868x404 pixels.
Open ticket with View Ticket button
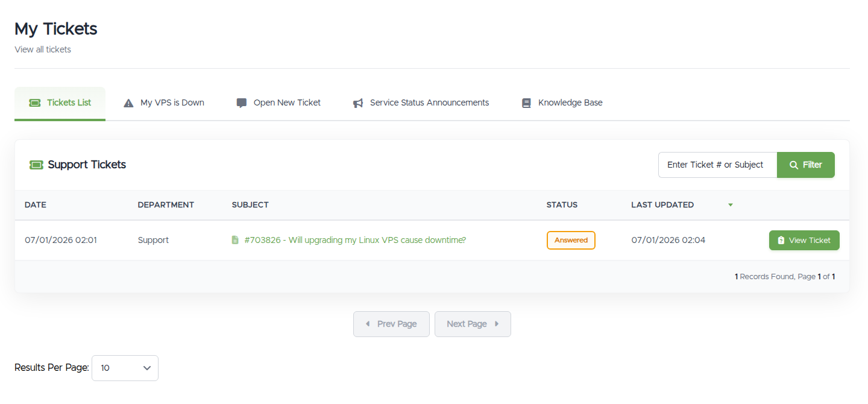(x=804, y=240)
